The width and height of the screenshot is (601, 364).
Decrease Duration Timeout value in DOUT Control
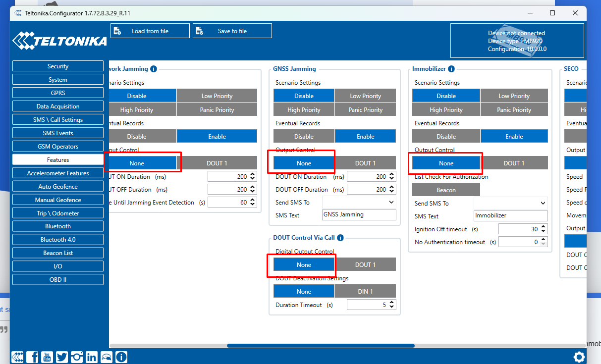pyautogui.click(x=392, y=308)
